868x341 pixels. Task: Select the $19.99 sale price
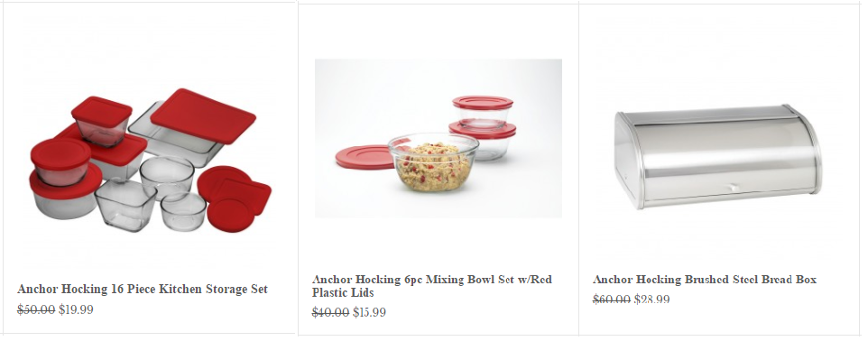click(77, 310)
